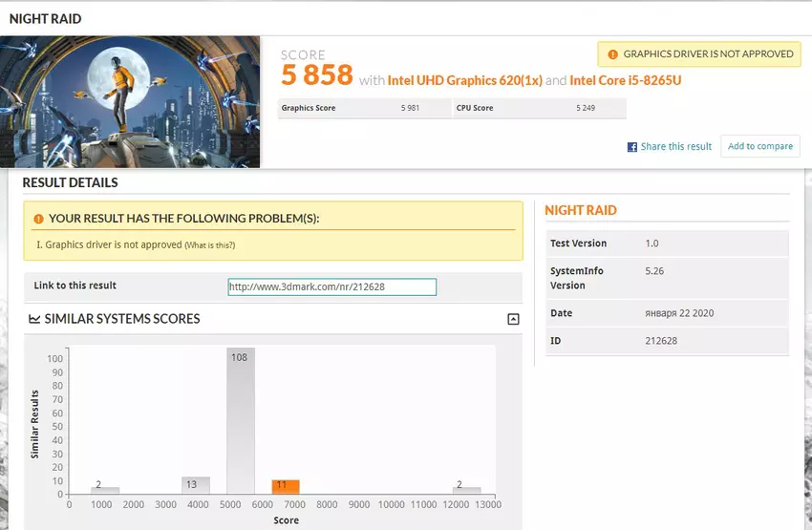The image size is (812, 530).
Task: Click the bar labeled 2 near score 1000
Action: [105, 491]
